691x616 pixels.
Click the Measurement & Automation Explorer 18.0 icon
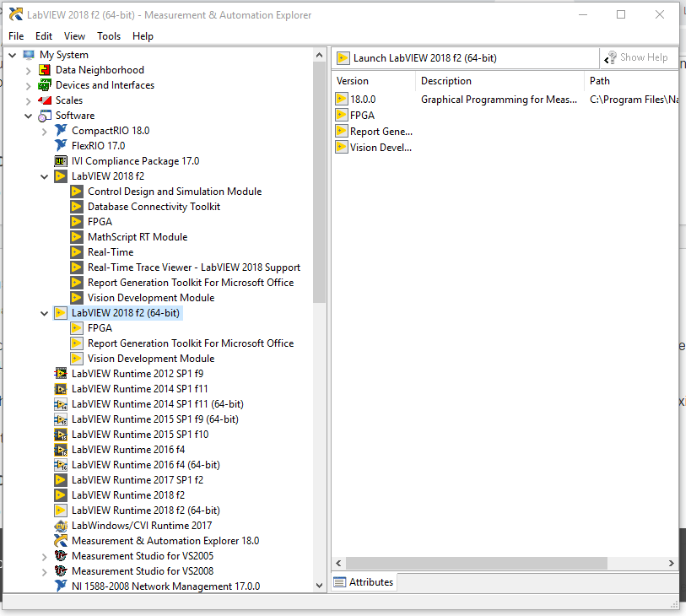pyautogui.click(x=61, y=541)
